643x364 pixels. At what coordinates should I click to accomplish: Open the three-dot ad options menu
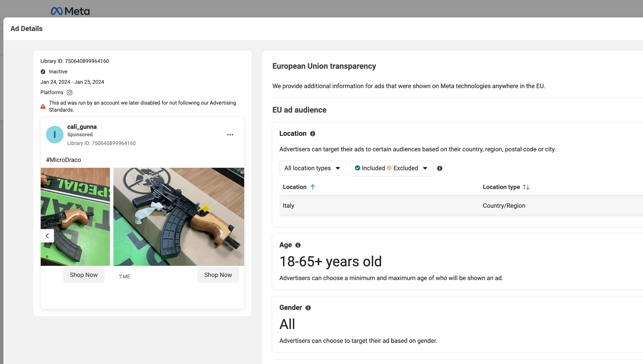[x=230, y=135]
